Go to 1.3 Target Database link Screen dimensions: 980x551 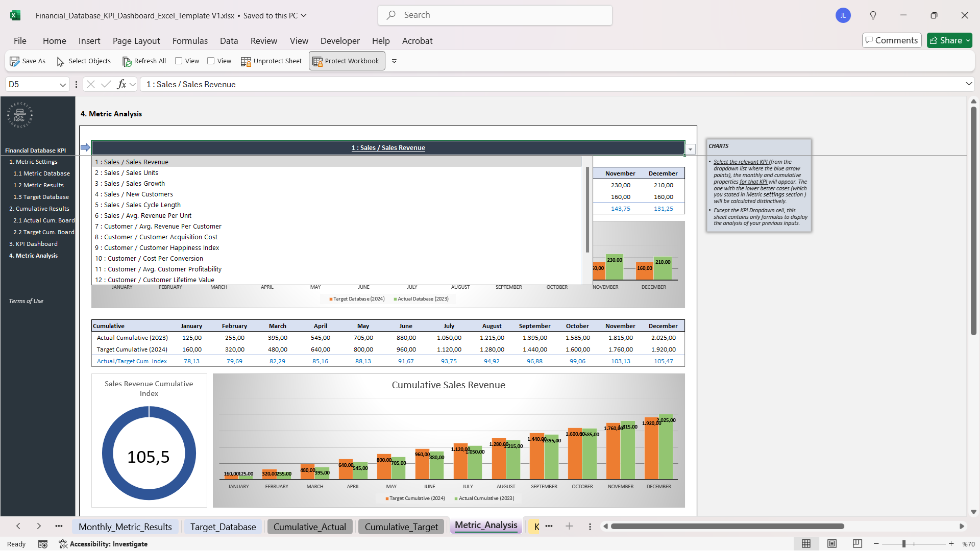(41, 197)
